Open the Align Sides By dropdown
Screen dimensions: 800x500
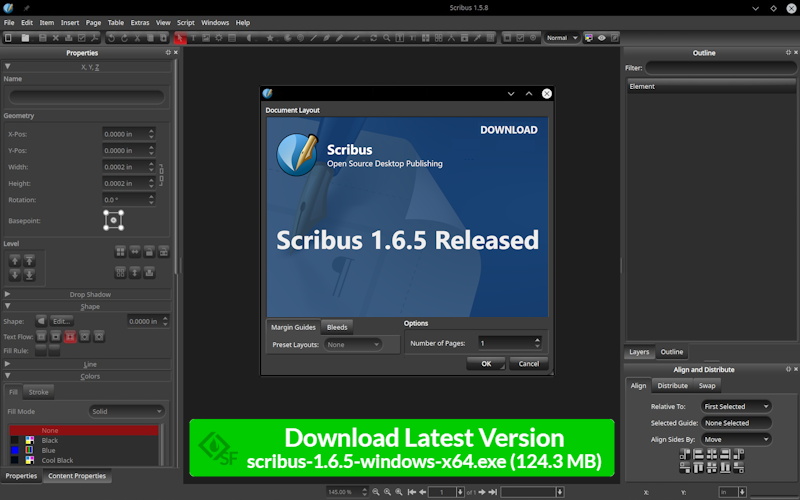pos(736,439)
